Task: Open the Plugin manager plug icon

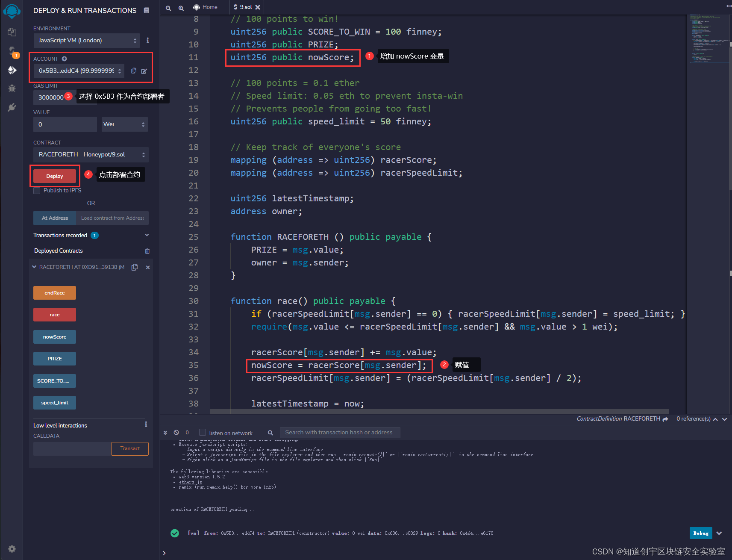Action: [12, 107]
